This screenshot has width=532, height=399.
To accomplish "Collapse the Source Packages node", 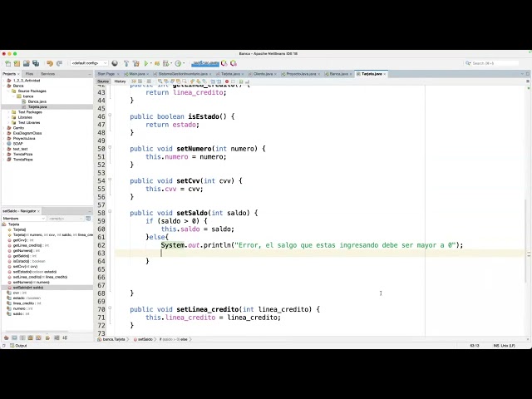I will coord(9,91).
